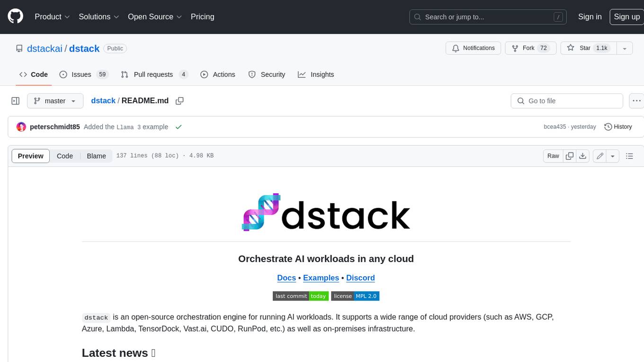Focus the Go to file field

pyautogui.click(x=567, y=101)
